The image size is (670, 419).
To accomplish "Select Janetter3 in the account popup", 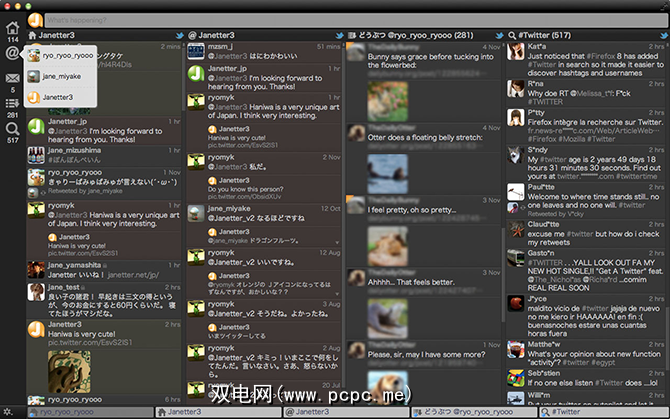I will pos(60,97).
